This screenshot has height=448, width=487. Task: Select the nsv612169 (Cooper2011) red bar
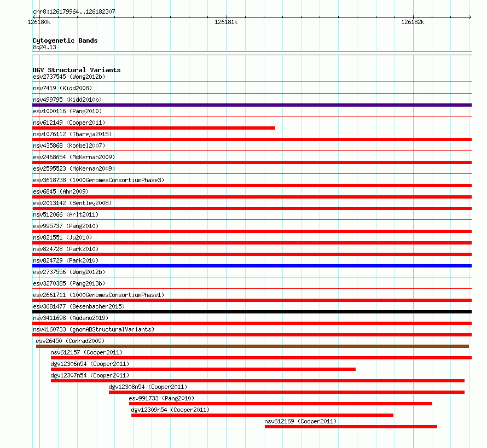point(351,427)
